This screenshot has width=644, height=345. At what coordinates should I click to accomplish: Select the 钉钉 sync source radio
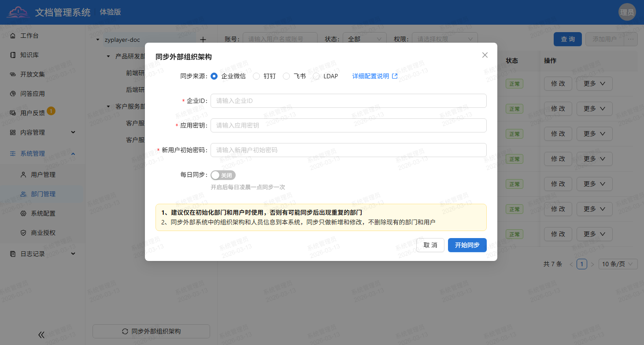pyautogui.click(x=256, y=76)
